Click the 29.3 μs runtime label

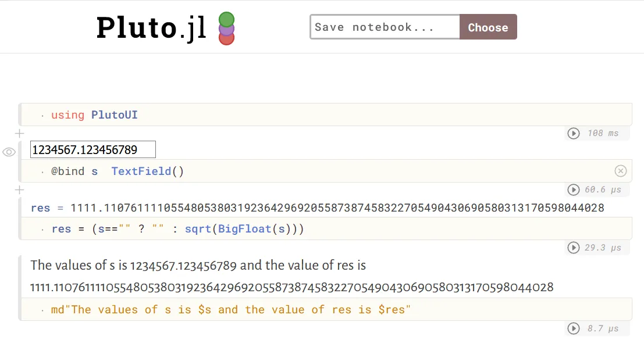(603, 248)
